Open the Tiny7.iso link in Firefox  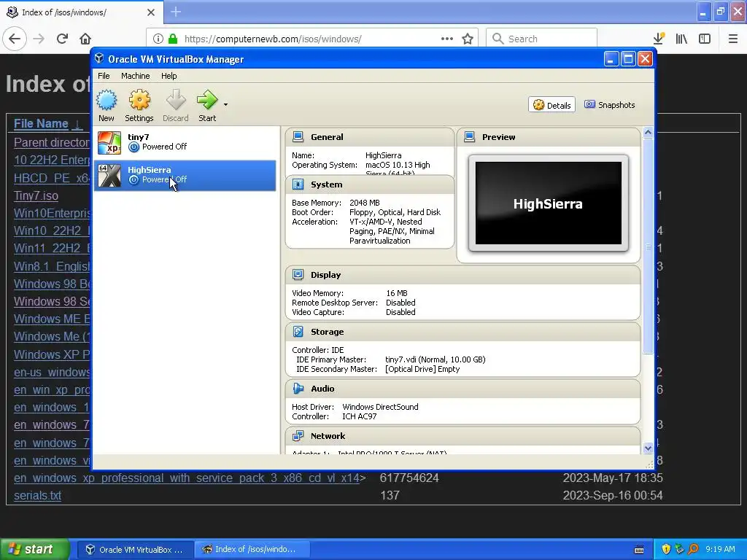pyautogui.click(x=36, y=195)
